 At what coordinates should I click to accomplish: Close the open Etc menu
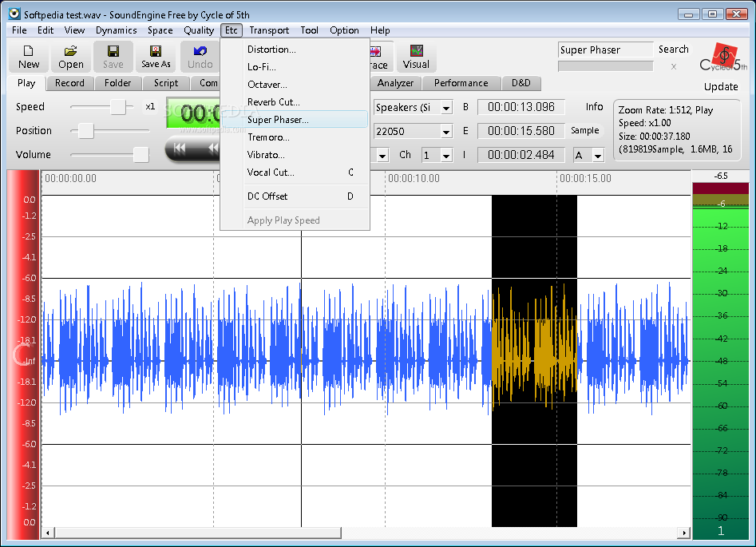(232, 30)
